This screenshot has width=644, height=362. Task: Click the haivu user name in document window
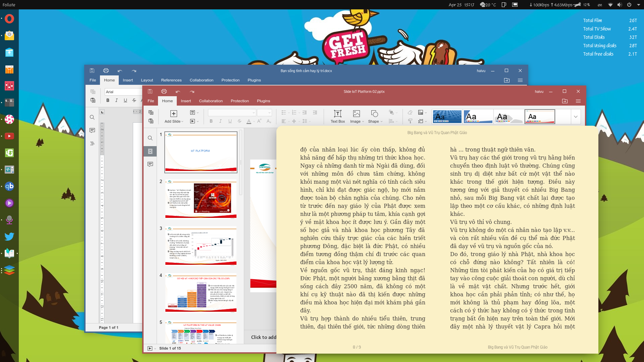pos(481,71)
